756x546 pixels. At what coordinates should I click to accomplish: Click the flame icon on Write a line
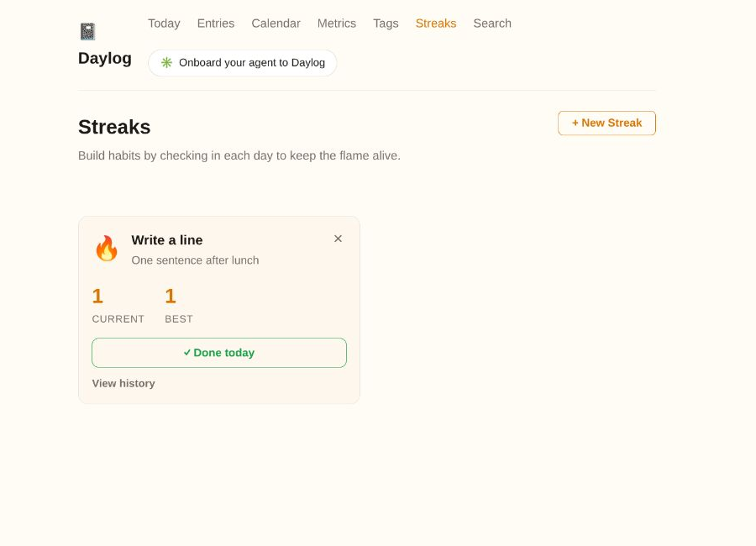pyautogui.click(x=107, y=249)
